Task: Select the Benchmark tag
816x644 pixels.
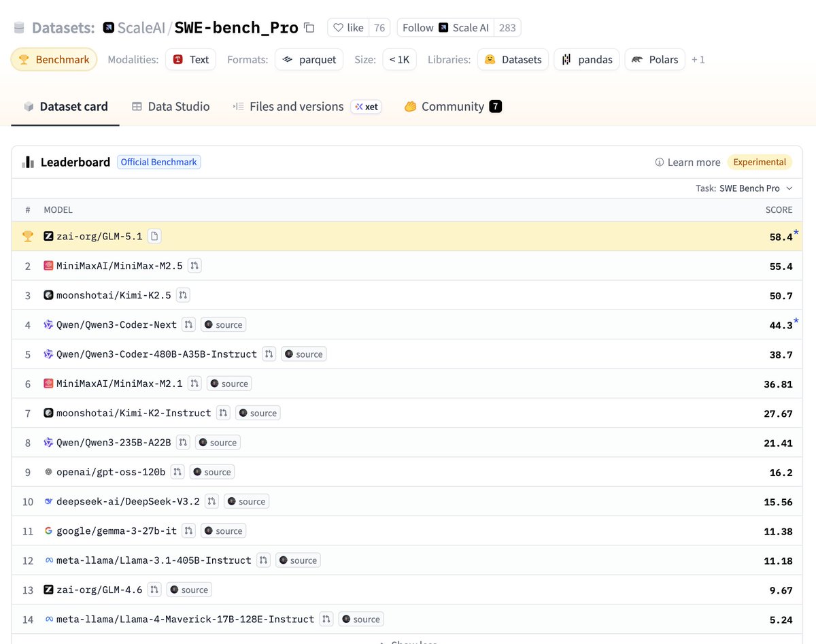Action: point(54,60)
